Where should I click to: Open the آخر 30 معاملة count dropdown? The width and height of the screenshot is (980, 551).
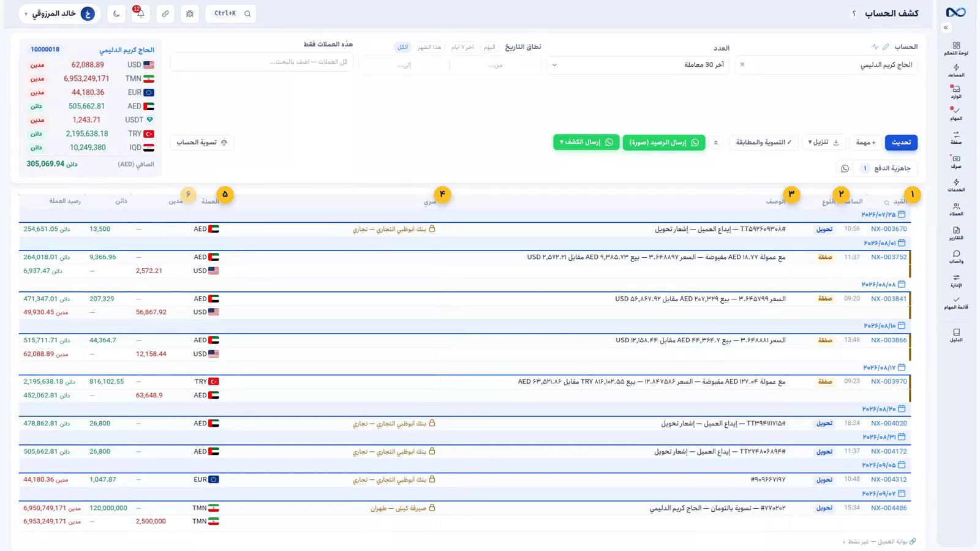[638, 64]
